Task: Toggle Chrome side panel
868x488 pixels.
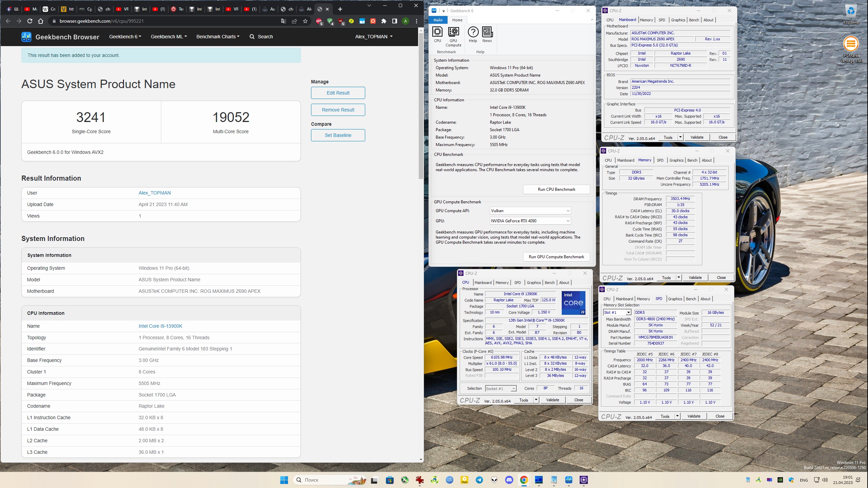Action: 395,21
